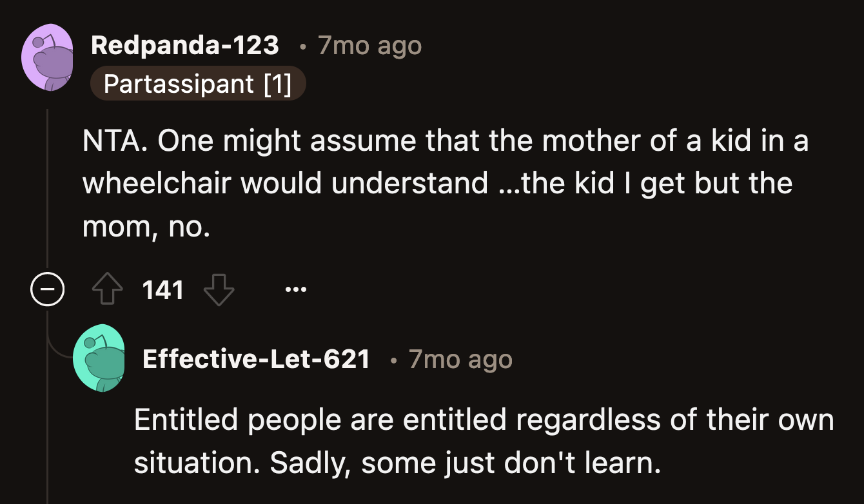Click the minus button to hide replies
Image resolution: width=864 pixels, height=504 pixels.
(46, 289)
